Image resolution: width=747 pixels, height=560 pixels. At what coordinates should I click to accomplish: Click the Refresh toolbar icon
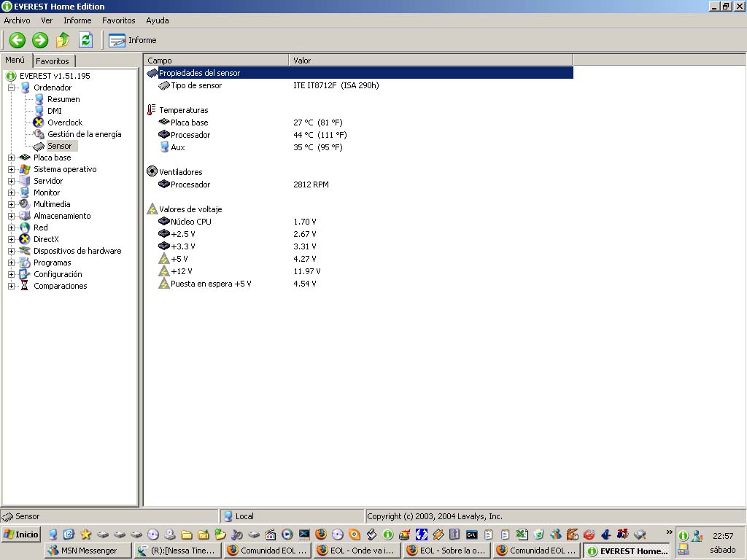click(x=85, y=40)
